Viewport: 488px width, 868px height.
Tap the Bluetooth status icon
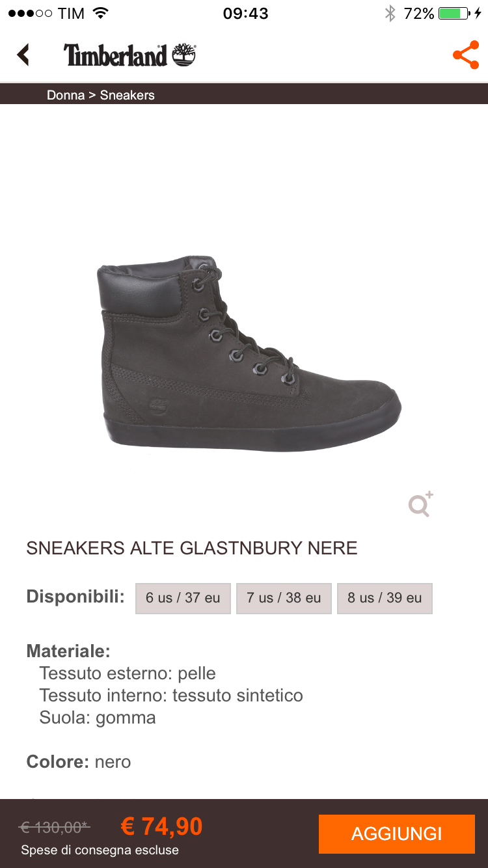click(x=390, y=13)
